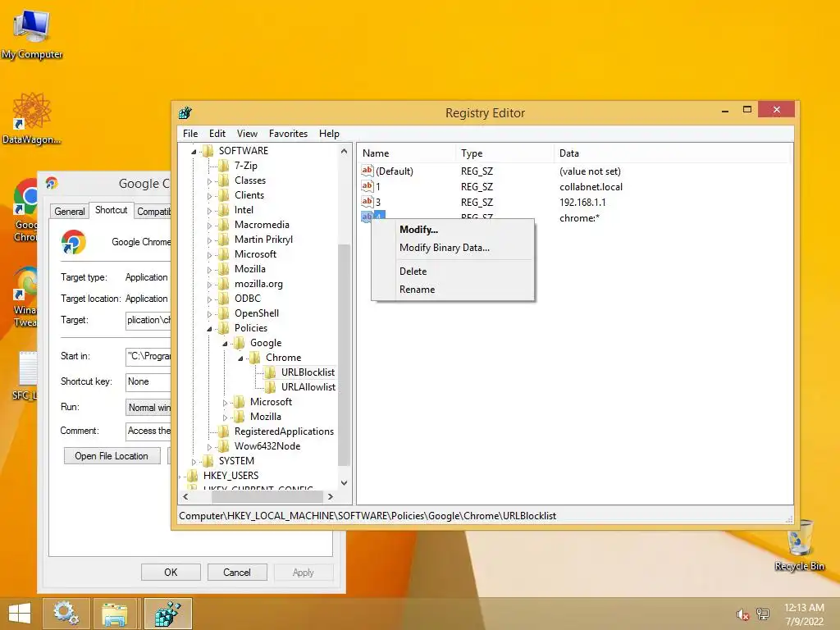Select the DataWagon desktop shortcut icon
This screenshot has height=630, width=840.
click(x=32, y=118)
